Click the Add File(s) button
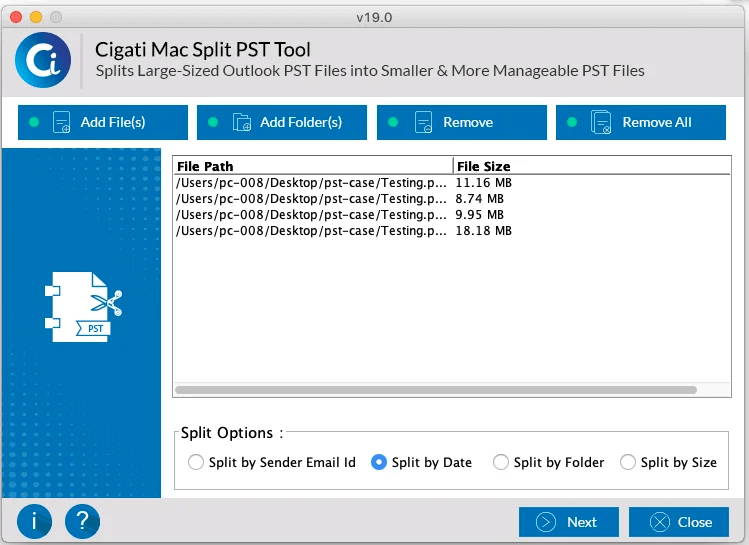Screen dimensions: 749x545 (103, 122)
